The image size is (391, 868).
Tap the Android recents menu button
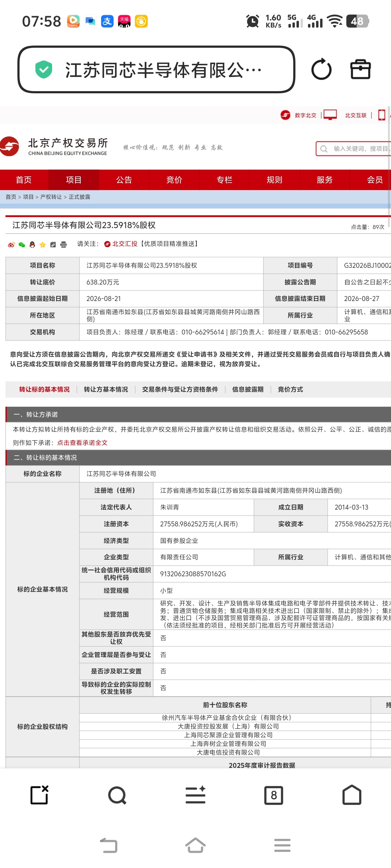(x=282, y=845)
